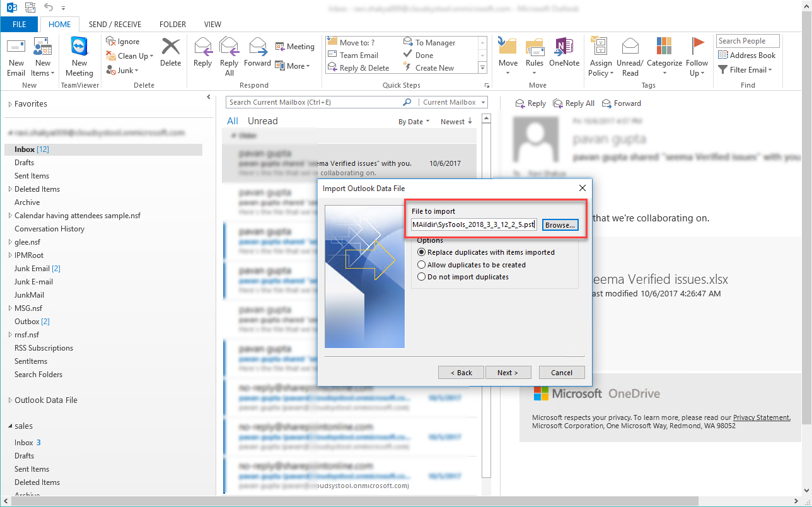This screenshot has width=812, height=507.
Task: Switch to the VIEW tab
Action: tap(213, 25)
